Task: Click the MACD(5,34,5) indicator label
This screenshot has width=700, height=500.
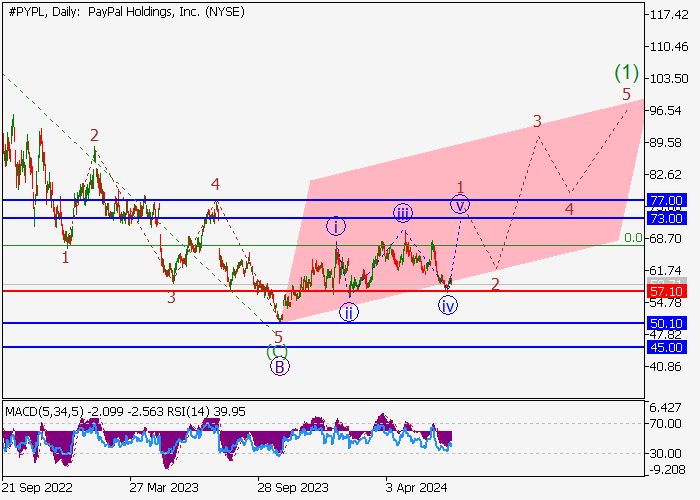Action: 44,412
